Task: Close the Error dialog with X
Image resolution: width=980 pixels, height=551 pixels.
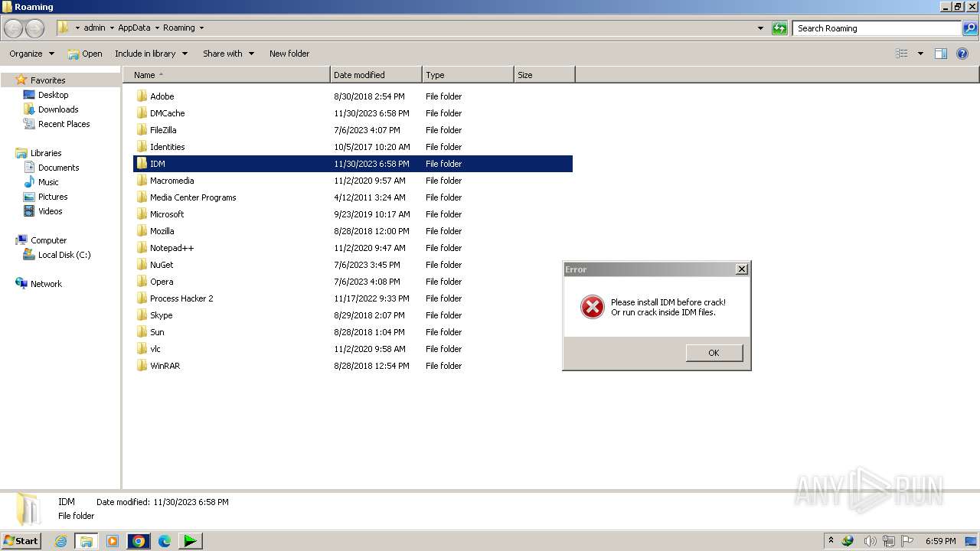Action: tap(741, 269)
